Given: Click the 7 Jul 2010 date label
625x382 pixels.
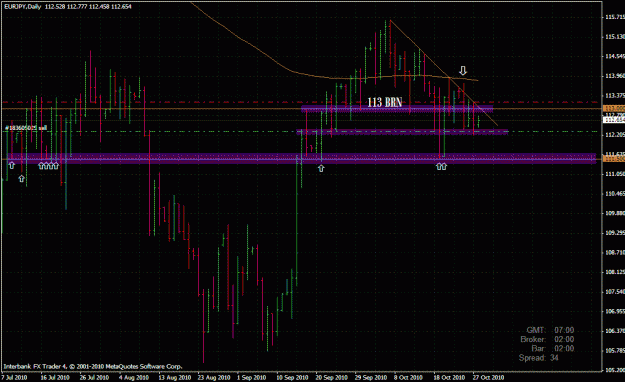Looking at the screenshot, I should point(14,377).
